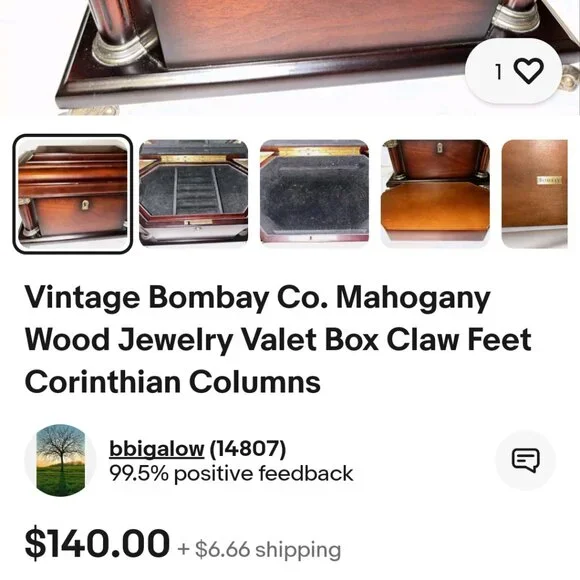The height and width of the screenshot is (580, 580).
Task: Tap the main product photo
Action: pyautogui.click(x=290, y=57)
